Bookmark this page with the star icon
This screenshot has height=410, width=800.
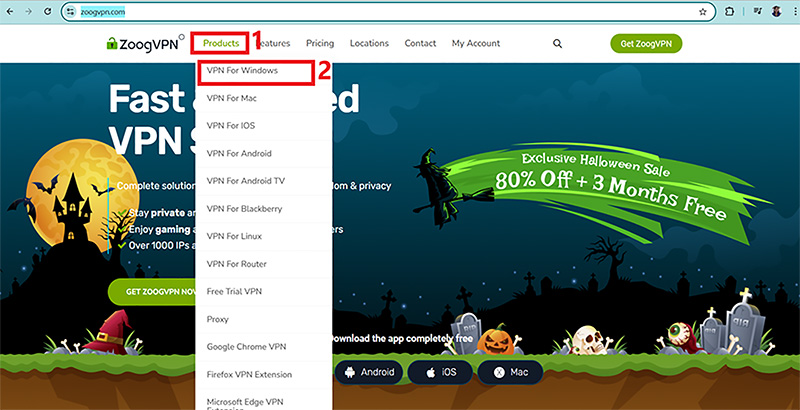tap(703, 12)
